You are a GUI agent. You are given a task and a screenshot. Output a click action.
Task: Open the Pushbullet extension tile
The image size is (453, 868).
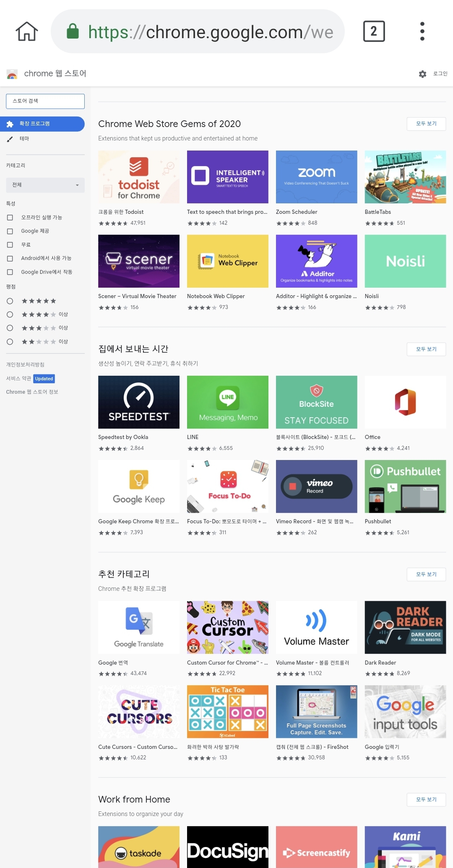[x=405, y=486]
